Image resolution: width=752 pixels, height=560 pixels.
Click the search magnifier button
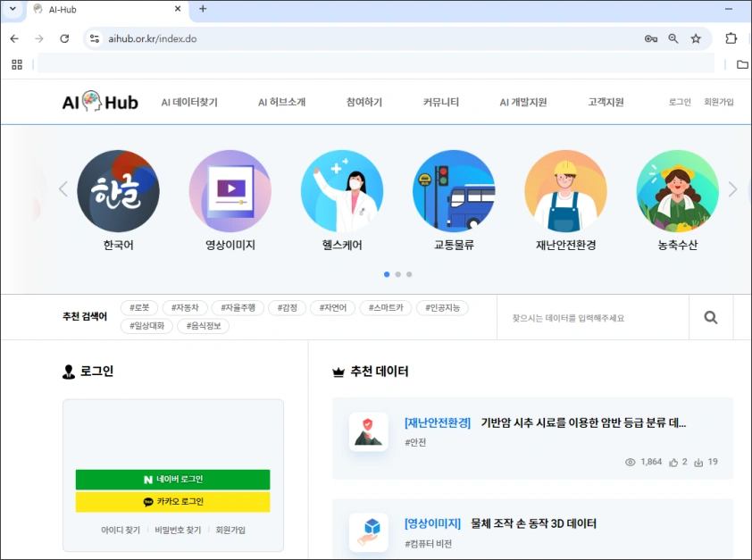(x=711, y=317)
